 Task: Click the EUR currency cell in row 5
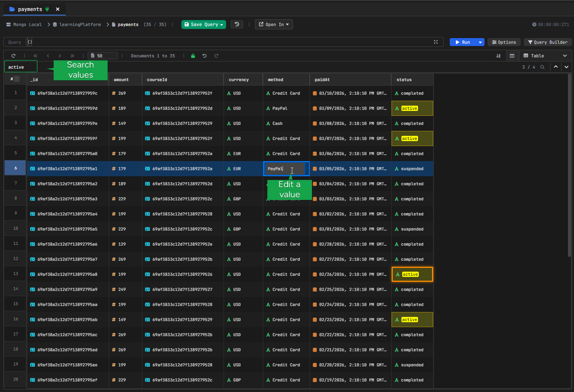point(243,154)
